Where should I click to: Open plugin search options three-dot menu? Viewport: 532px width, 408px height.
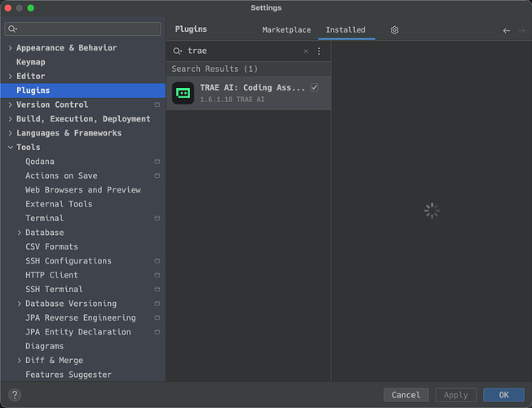[x=319, y=51]
